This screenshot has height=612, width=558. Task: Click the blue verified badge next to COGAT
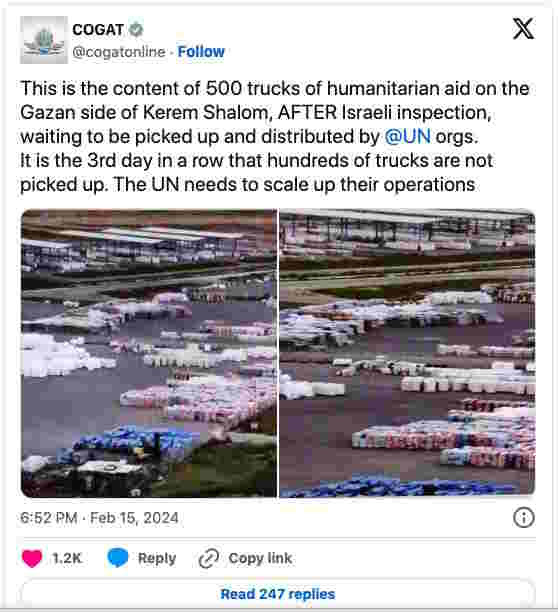136,29
